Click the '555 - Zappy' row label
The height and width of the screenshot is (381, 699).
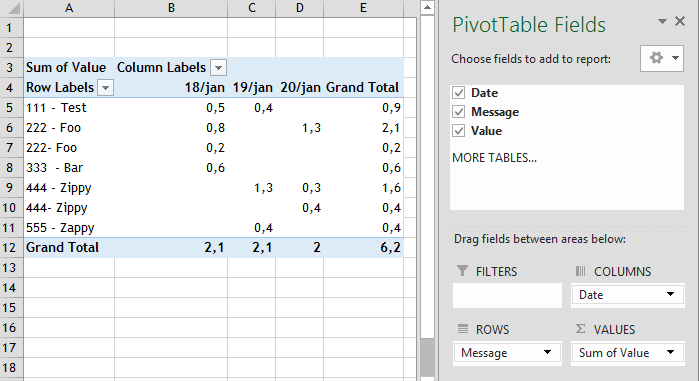(x=69, y=228)
